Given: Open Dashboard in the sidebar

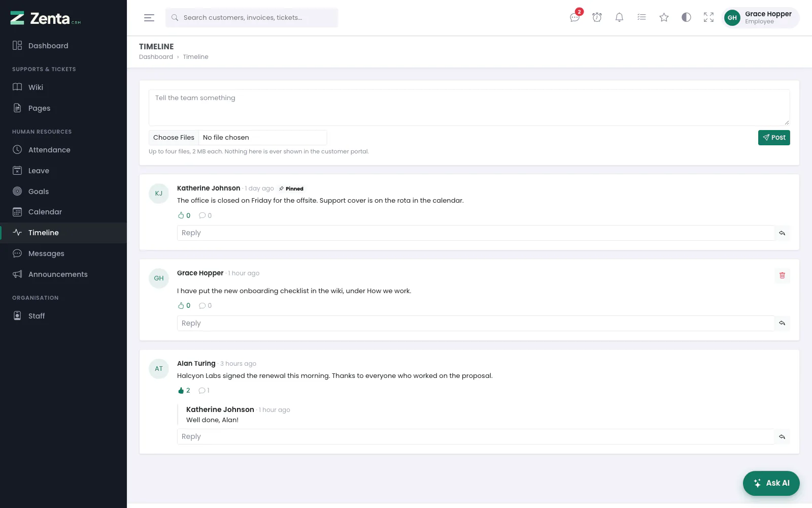Looking at the screenshot, I should point(63,46).
